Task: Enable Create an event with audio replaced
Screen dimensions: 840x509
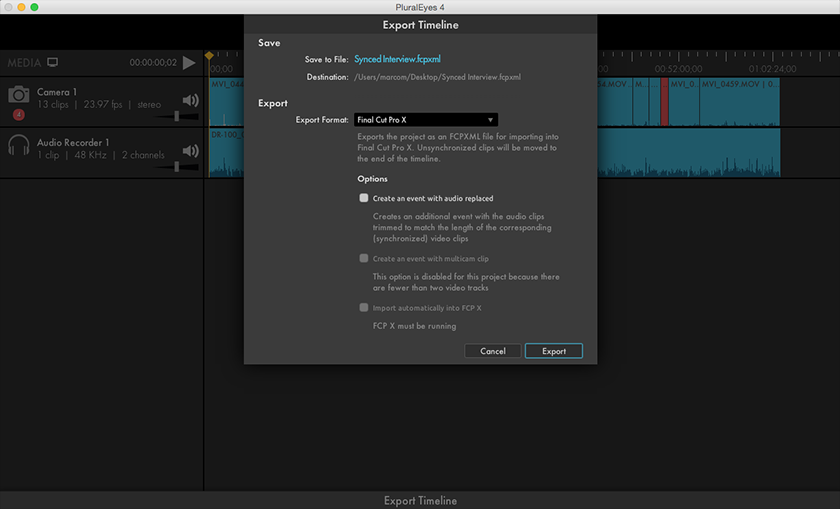Action: click(364, 198)
